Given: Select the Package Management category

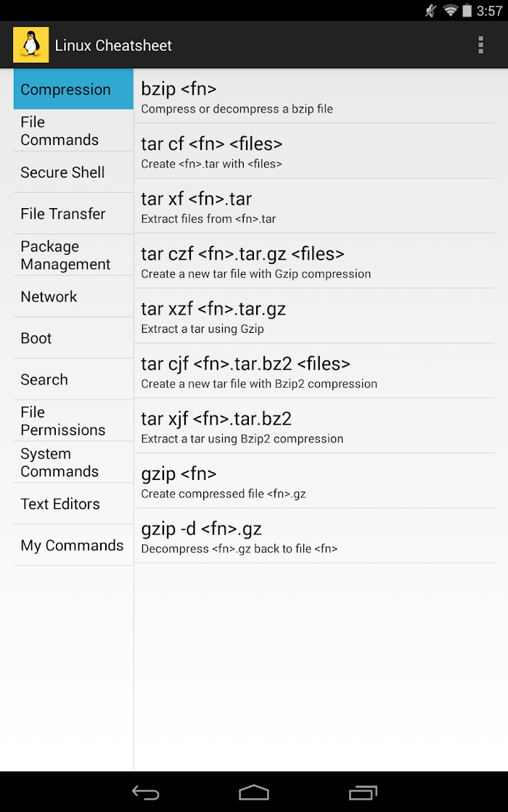Looking at the screenshot, I should click(x=73, y=254).
